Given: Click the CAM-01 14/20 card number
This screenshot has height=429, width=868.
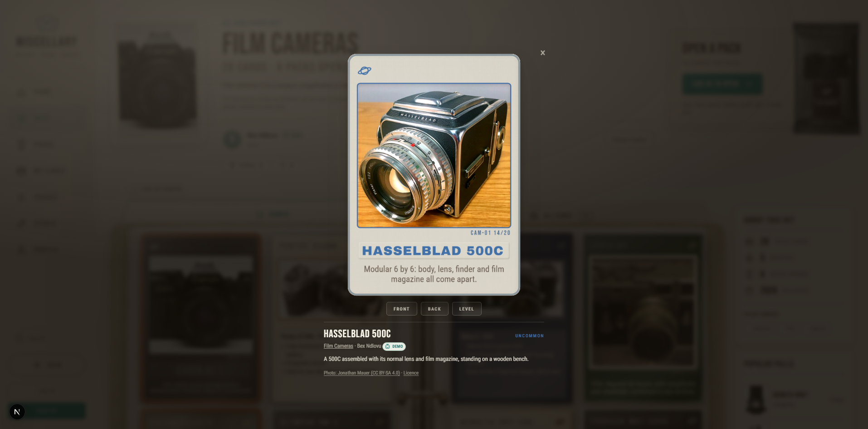Looking at the screenshot, I should click(x=490, y=233).
